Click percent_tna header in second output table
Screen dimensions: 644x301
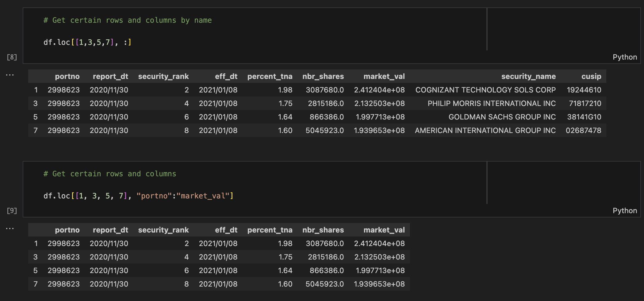(270, 230)
